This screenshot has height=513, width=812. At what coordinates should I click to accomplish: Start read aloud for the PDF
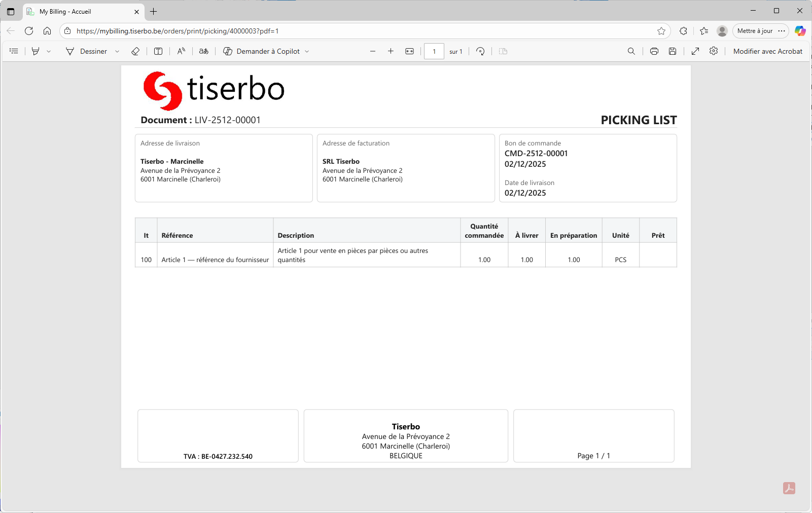(x=181, y=51)
